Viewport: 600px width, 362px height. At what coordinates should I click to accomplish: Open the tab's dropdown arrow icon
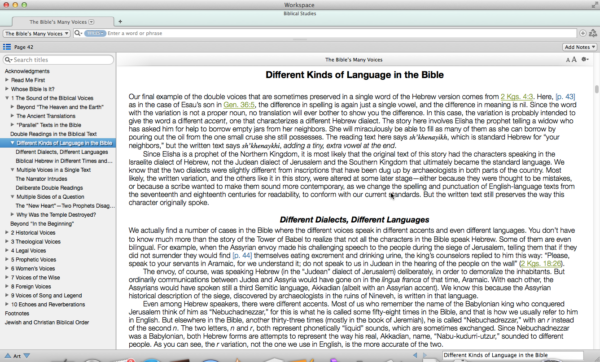tap(91, 22)
